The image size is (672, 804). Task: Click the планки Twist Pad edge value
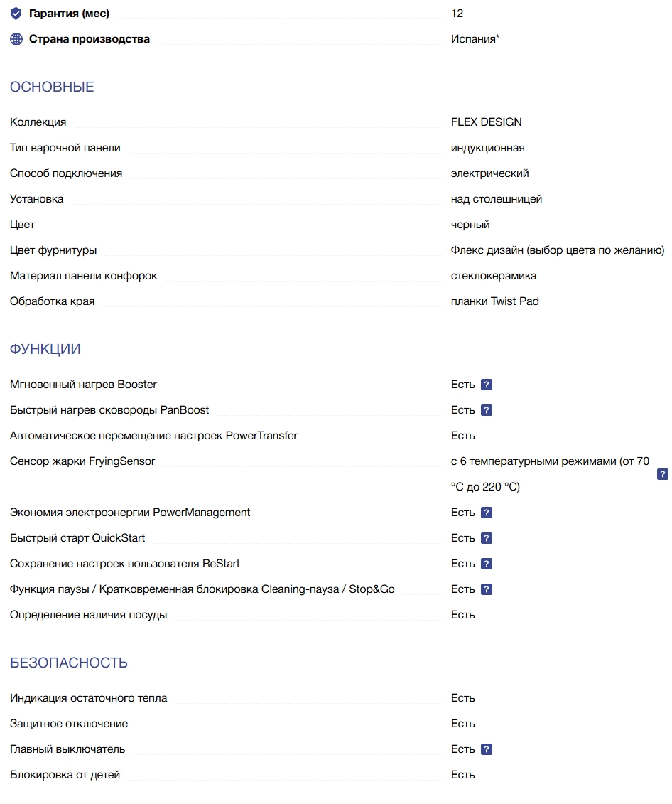coord(495,301)
